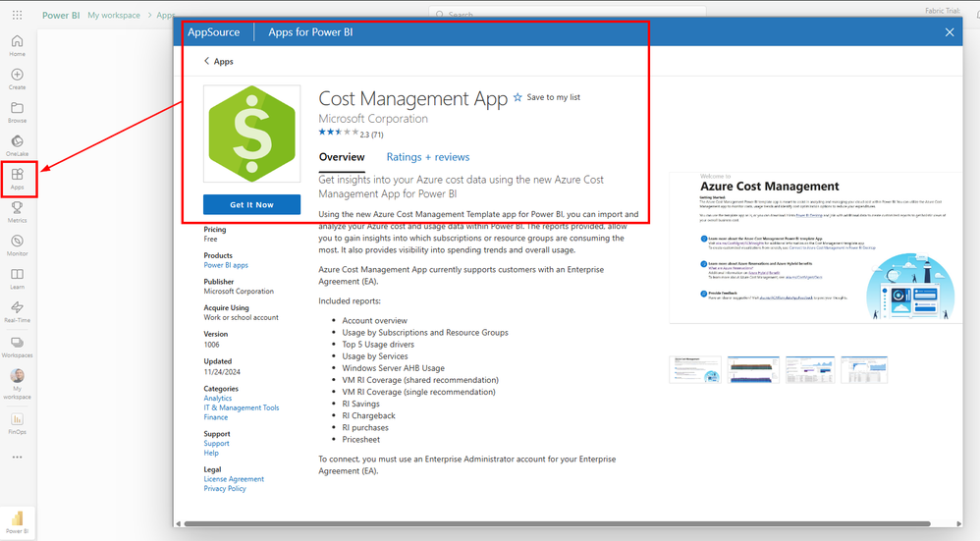This screenshot has width=980, height=541.
Task: Open the Finance category link
Action: [216, 416]
